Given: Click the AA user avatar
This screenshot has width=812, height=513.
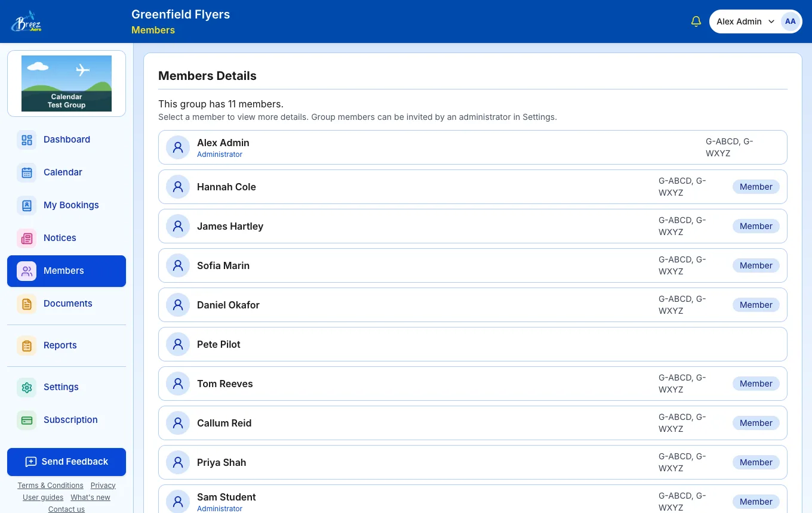Looking at the screenshot, I should point(790,21).
